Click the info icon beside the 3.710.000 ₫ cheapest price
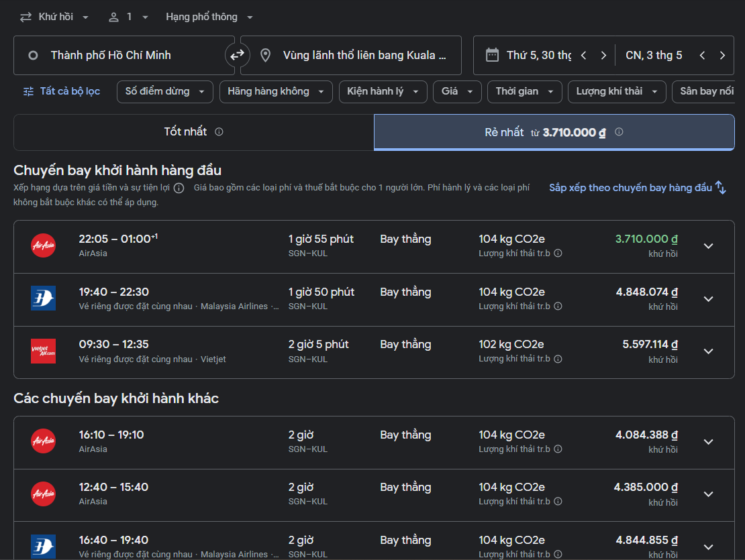The image size is (745, 560). coord(619,132)
